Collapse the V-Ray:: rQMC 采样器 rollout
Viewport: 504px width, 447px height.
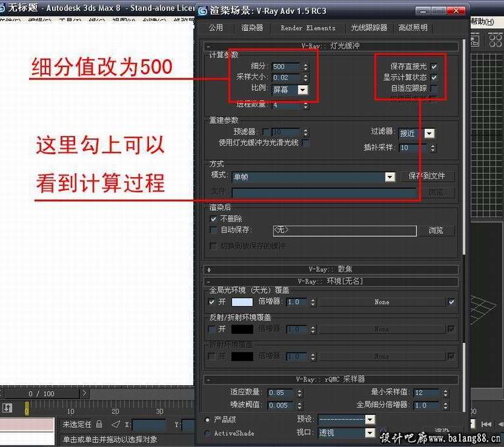click(x=331, y=379)
